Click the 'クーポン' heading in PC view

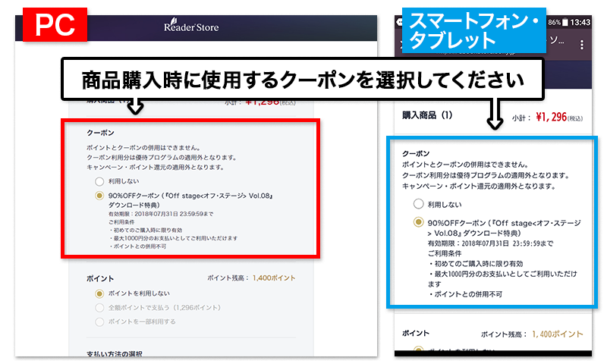(x=100, y=133)
